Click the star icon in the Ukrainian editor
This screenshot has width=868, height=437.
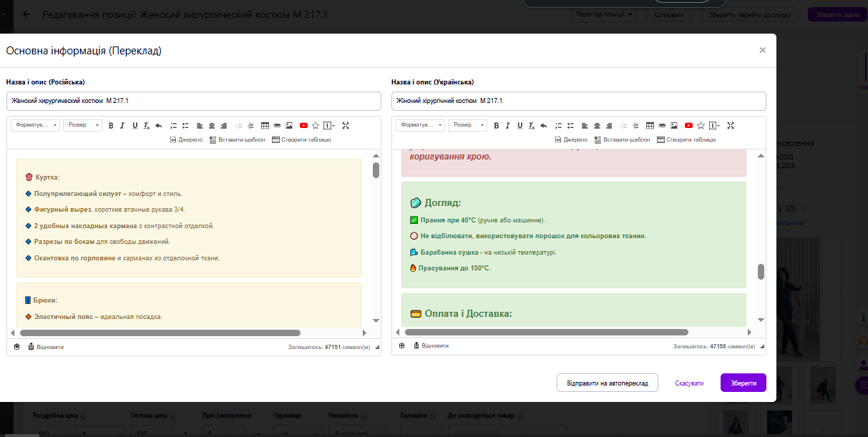tap(701, 126)
